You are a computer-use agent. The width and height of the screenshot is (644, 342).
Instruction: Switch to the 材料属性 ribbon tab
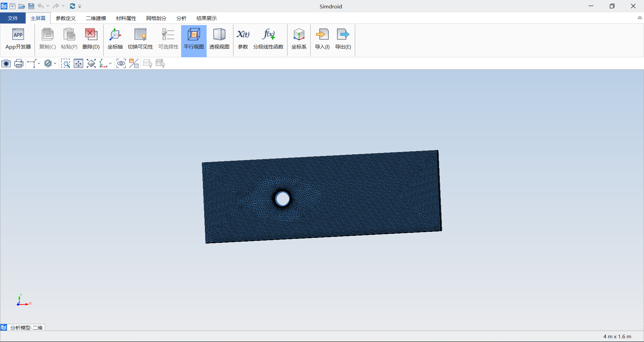[126, 18]
